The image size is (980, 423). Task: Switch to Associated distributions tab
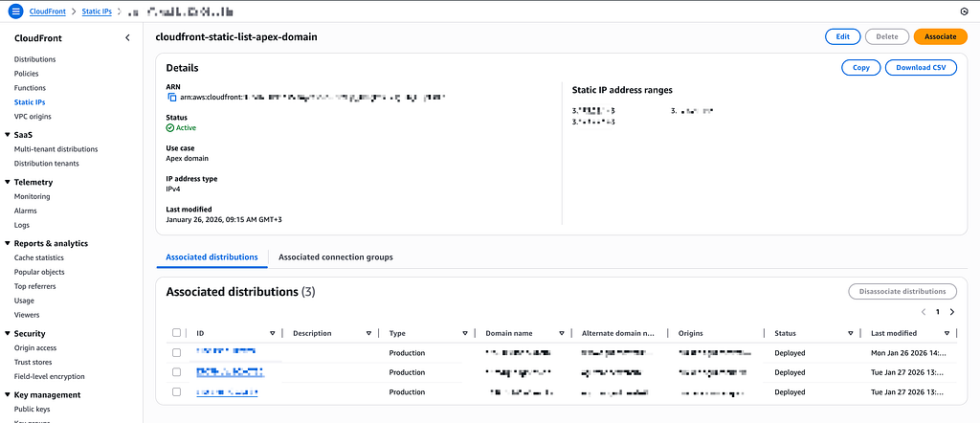click(x=212, y=257)
